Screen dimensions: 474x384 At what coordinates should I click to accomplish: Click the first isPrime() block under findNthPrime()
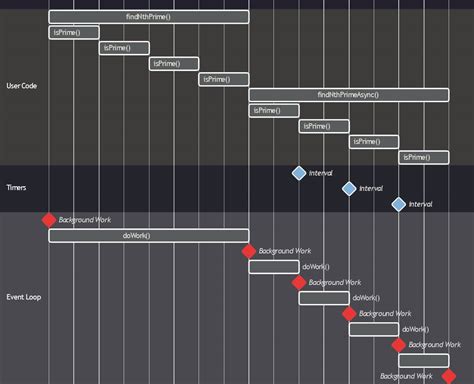[x=74, y=32]
